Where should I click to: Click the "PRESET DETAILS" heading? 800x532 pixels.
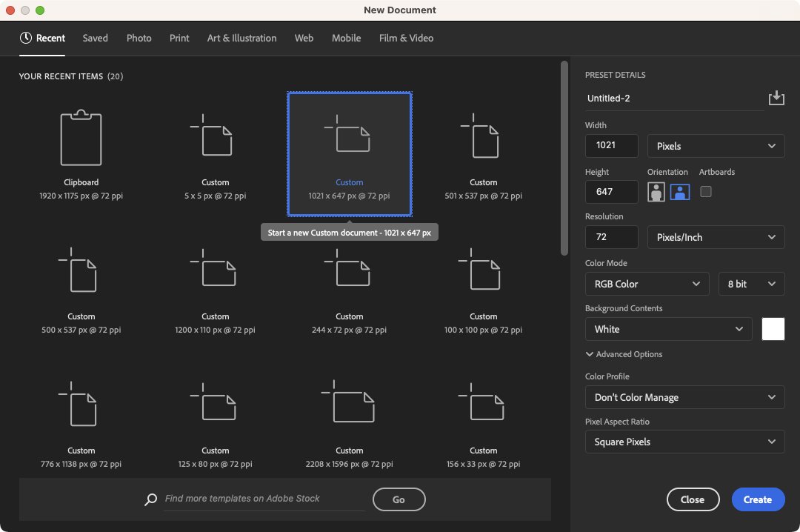click(x=616, y=75)
